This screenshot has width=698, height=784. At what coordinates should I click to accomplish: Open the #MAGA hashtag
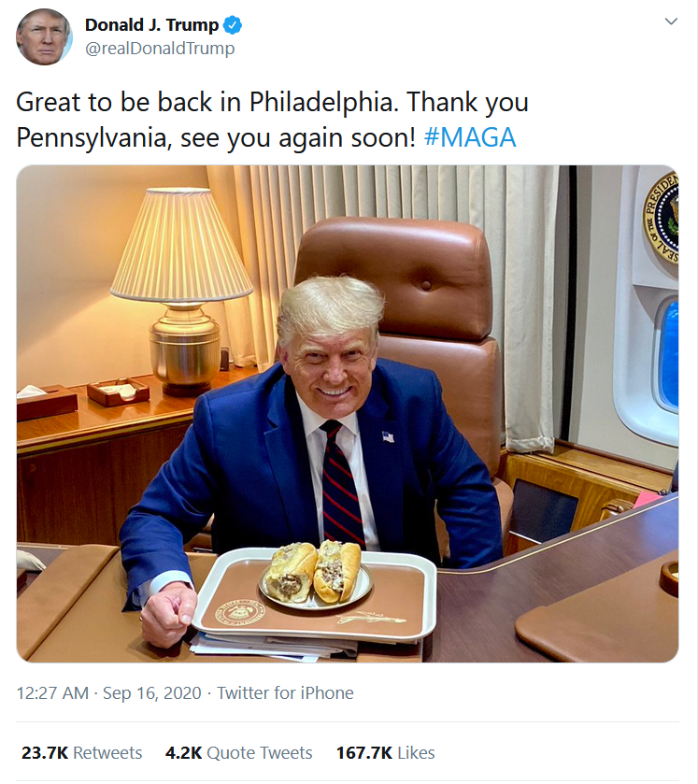[469, 137]
